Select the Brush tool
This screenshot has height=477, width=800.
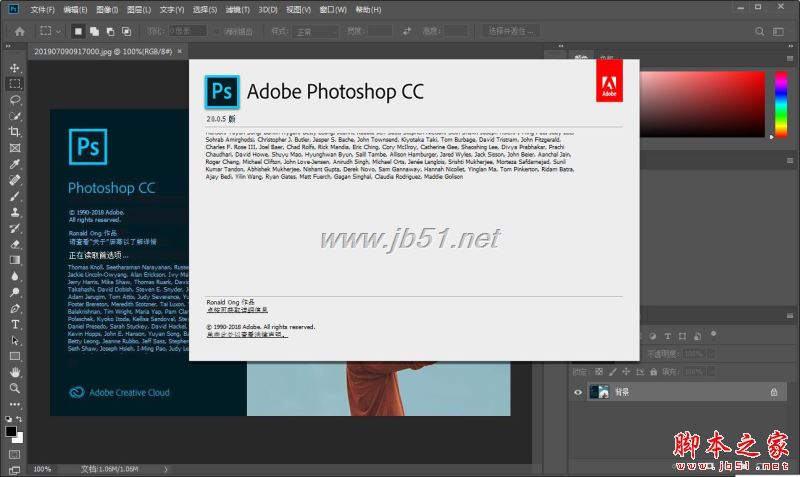pyautogui.click(x=14, y=196)
